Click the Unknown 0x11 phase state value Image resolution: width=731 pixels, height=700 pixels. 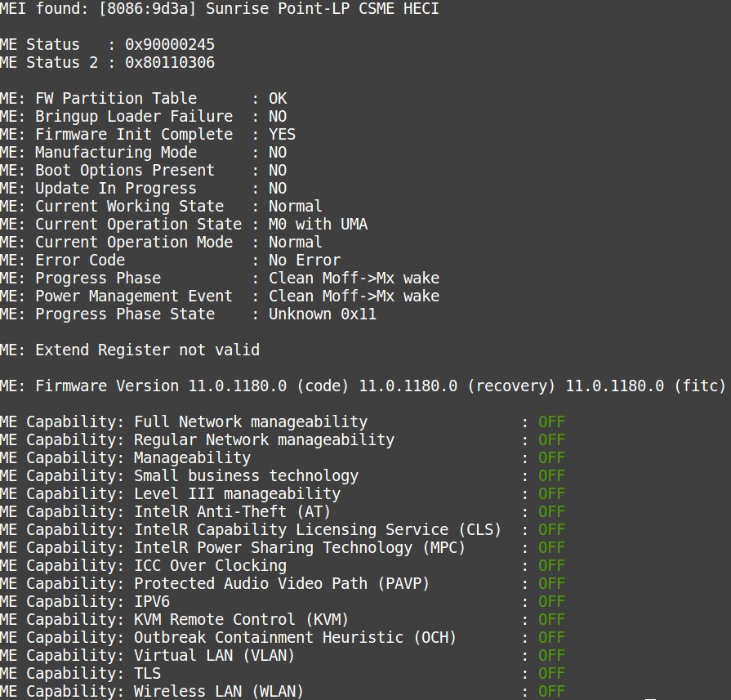tap(323, 314)
